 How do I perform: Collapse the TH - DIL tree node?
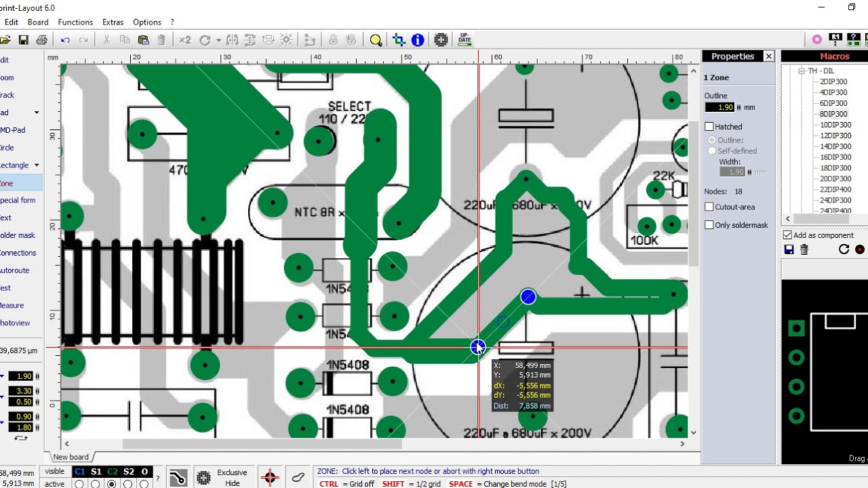pyautogui.click(x=801, y=70)
